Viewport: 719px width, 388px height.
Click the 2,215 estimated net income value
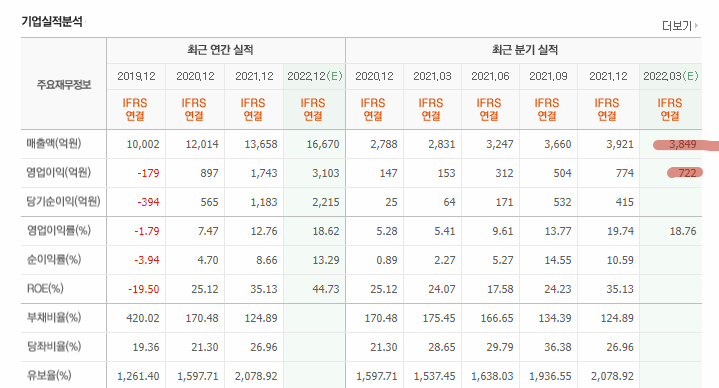pos(326,202)
